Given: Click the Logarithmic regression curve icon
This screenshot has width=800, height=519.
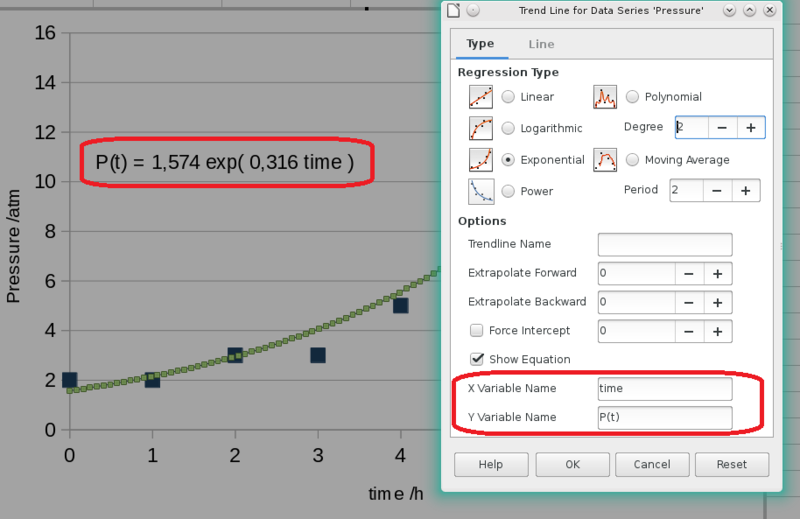Looking at the screenshot, I should click(481, 128).
